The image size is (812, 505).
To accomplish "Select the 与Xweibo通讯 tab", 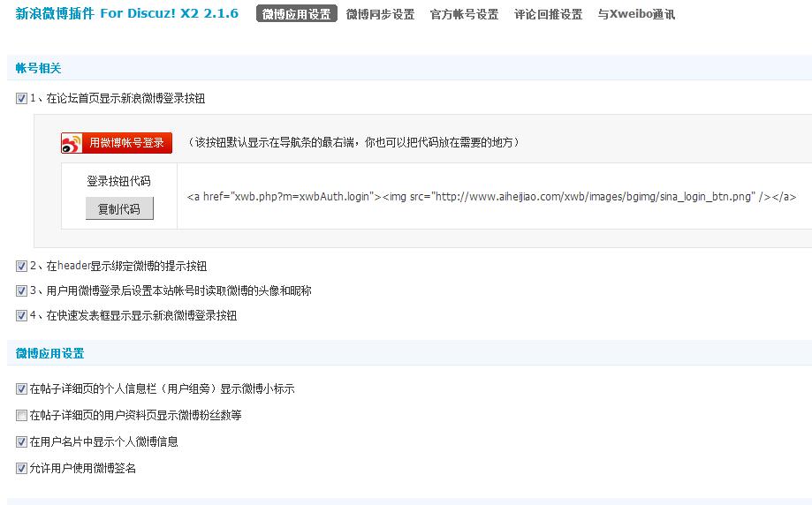I will pos(636,14).
